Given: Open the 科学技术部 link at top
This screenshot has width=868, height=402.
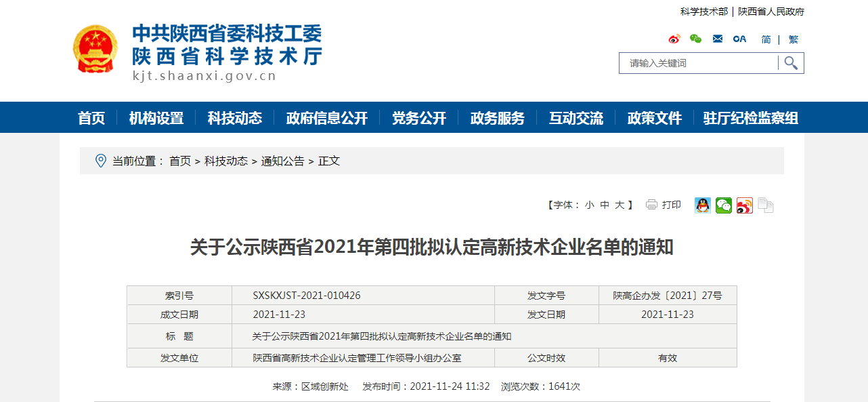Looking at the screenshot, I should pos(704,12).
